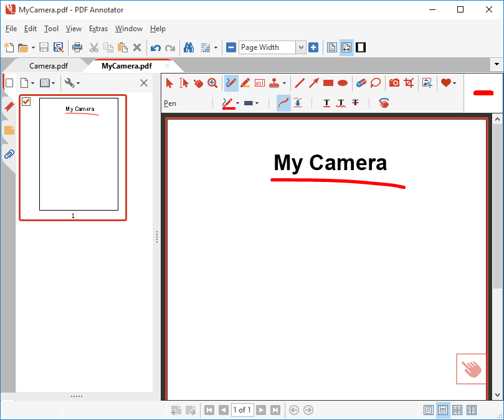This screenshot has width=504, height=420.
Task: Select the Ellipse drawing tool
Action: point(342,82)
